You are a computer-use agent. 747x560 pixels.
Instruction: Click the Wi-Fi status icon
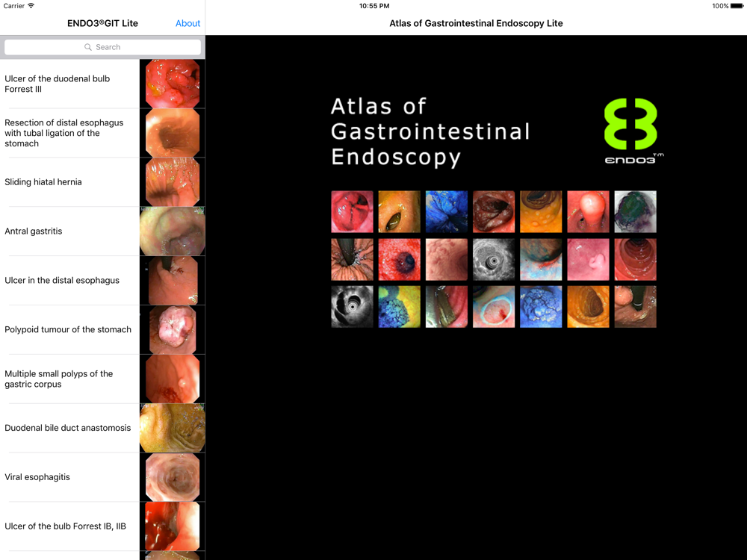click(31, 6)
